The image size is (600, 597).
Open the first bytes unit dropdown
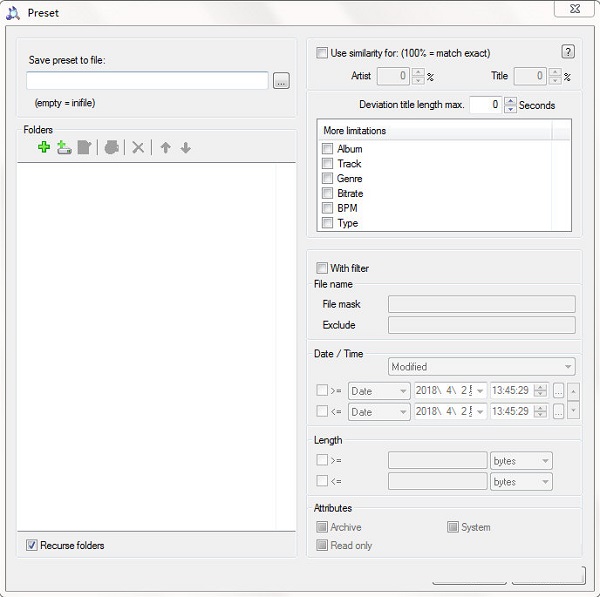[x=521, y=461]
